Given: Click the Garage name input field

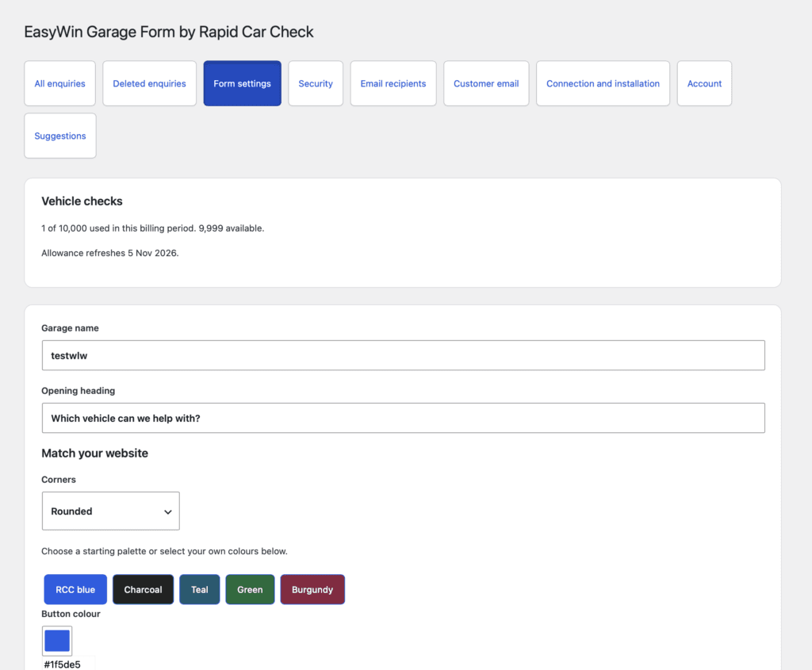Looking at the screenshot, I should click(x=403, y=355).
